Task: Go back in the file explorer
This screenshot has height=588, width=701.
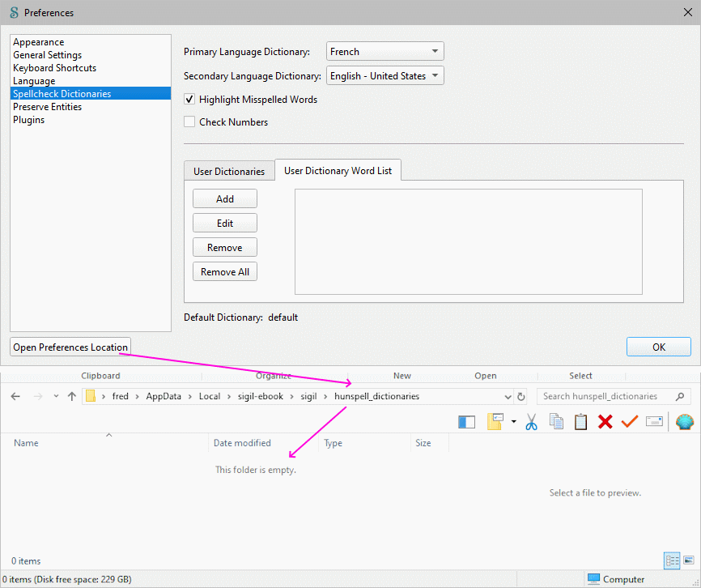Action: [x=15, y=396]
